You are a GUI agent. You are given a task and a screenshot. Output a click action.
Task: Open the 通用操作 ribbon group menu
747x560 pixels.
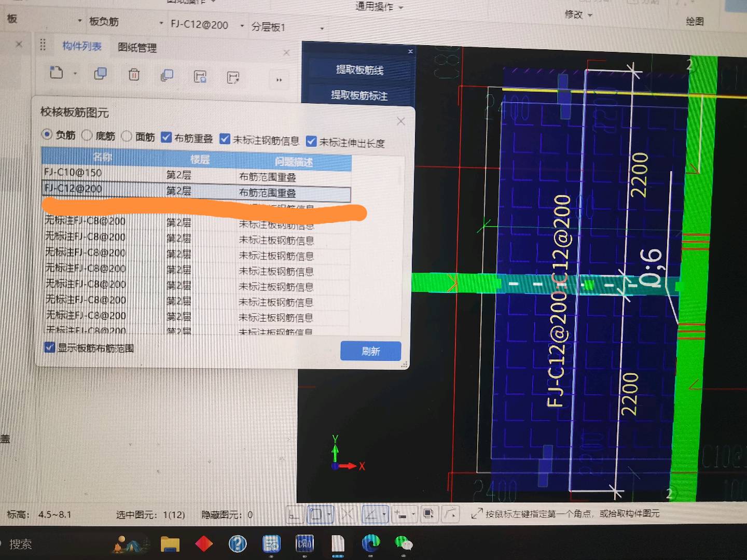pos(379,7)
